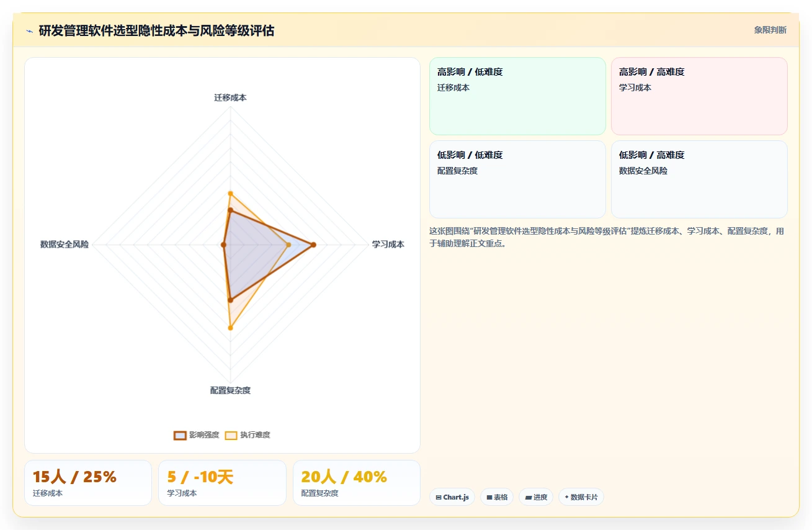This screenshot has width=812, height=530.
Task: Click the orange data point on 迁移成本 axis
Action: (x=230, y=194)
